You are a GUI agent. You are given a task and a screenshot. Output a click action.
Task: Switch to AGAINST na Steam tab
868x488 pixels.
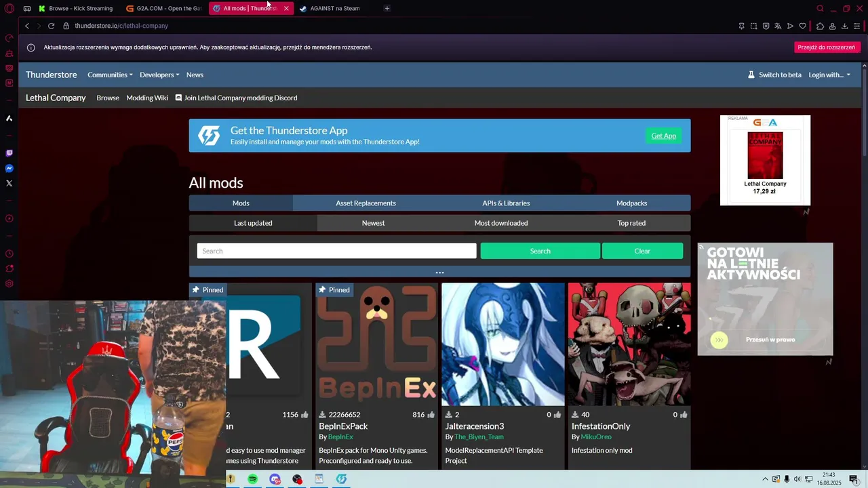335,8
